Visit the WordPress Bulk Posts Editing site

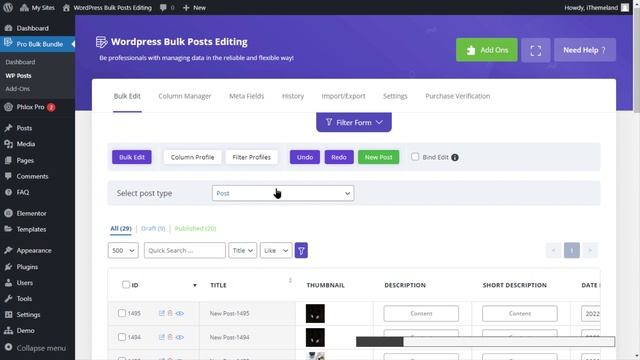(107, 7)
